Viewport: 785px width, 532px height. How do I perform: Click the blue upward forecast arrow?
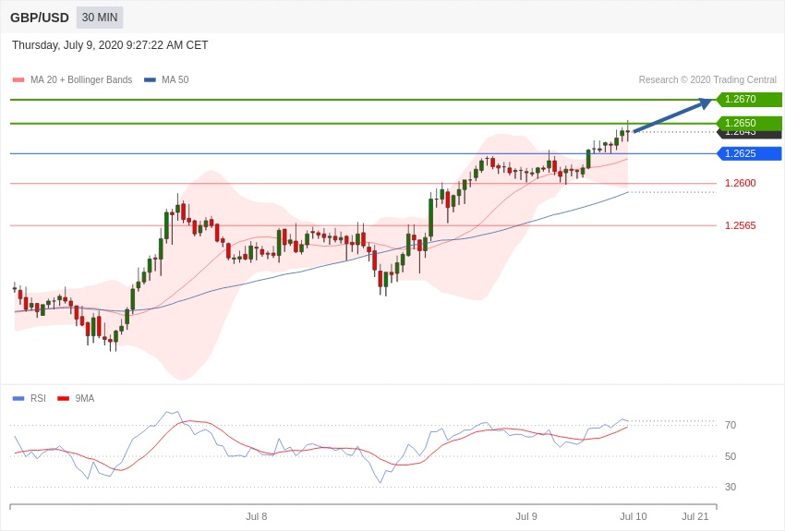(672, 116)
